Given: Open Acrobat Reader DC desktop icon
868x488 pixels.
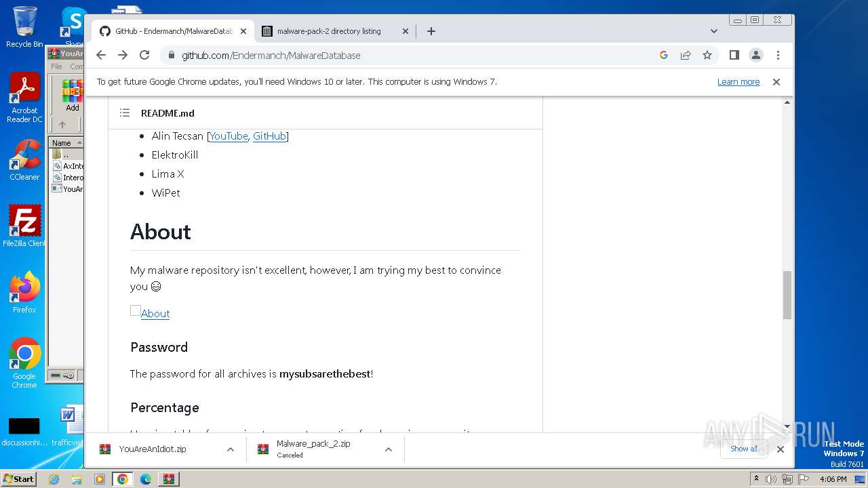Looking at the screenshot, I should (24, 98).
